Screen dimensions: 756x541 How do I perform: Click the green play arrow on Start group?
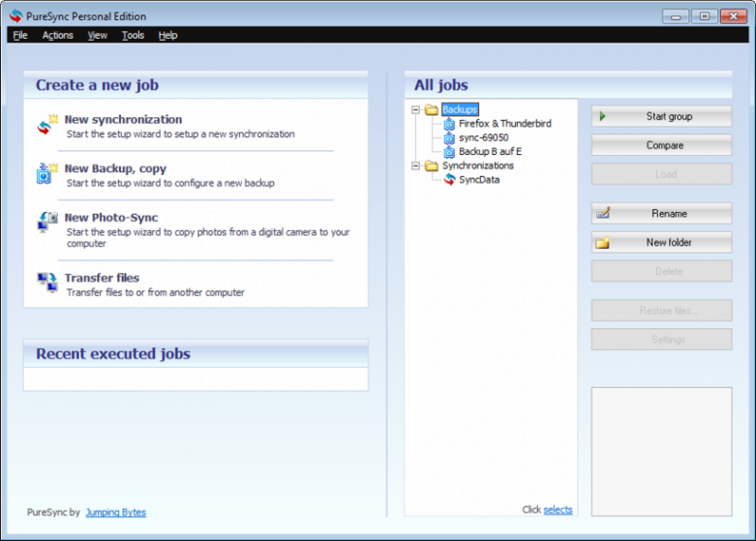(x=602, y=116)
